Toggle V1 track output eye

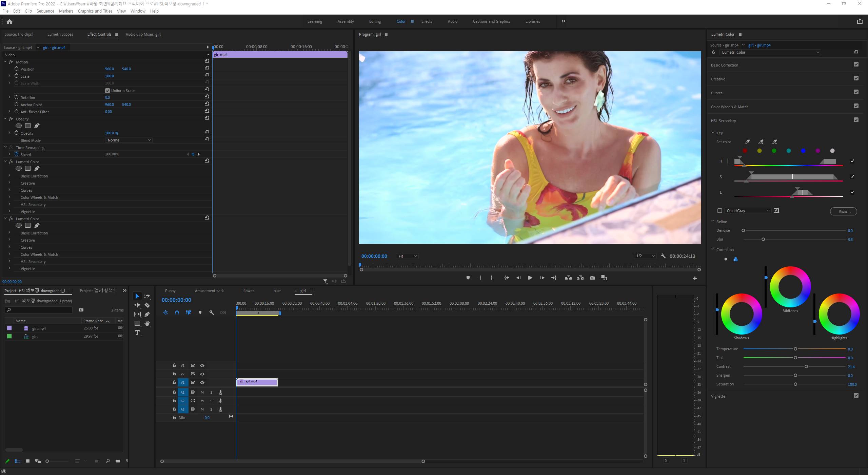tap(202, 382)
